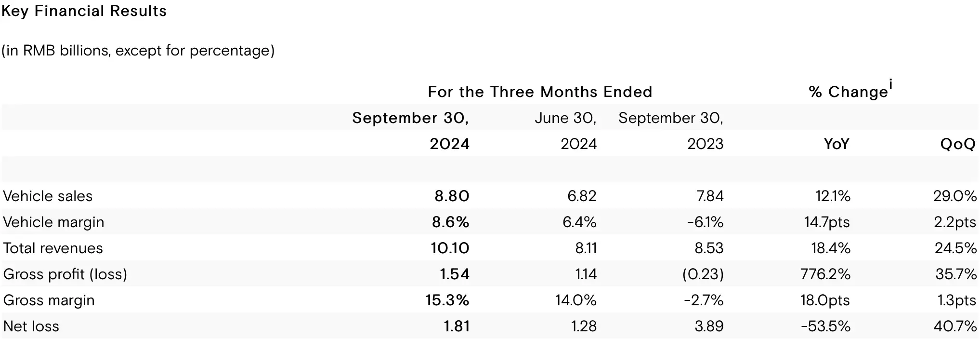Click the For the Three Months Ended header
Screen dimensions: 980x340
[x=540, y=92]
